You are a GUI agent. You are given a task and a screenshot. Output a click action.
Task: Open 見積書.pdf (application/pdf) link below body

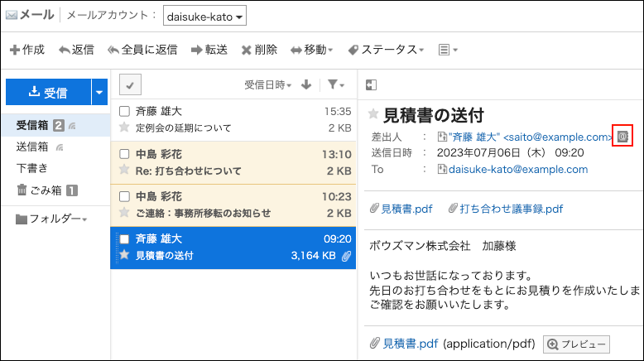410,344
